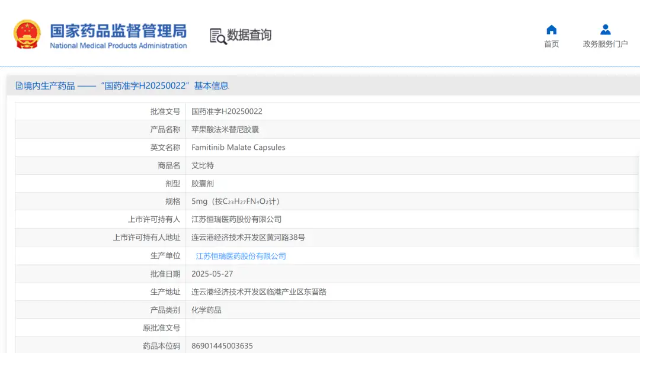Select English name Famitinib Malate Capsules
Image resolution: width=647 pixels, height=370 pixels.
(x=238, y=147)
